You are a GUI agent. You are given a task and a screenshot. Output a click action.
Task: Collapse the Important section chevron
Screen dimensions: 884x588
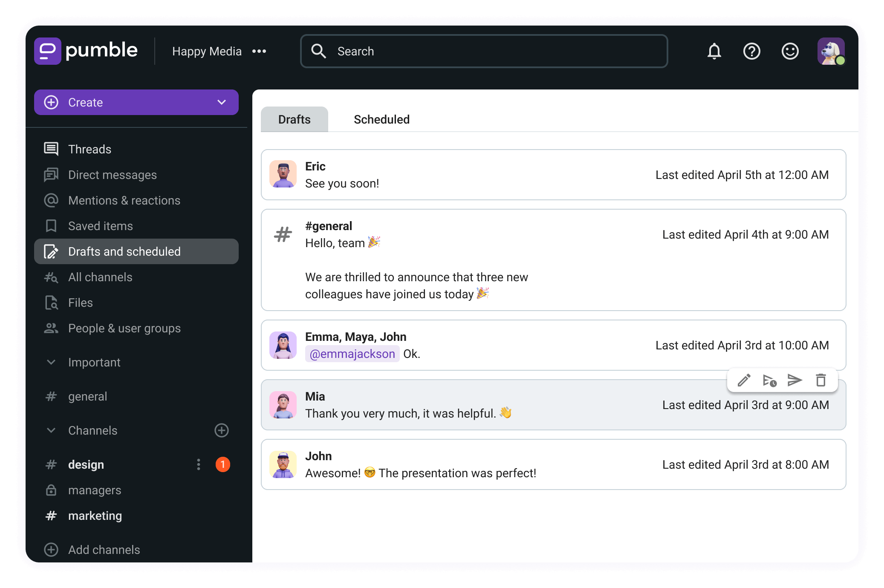51,362
